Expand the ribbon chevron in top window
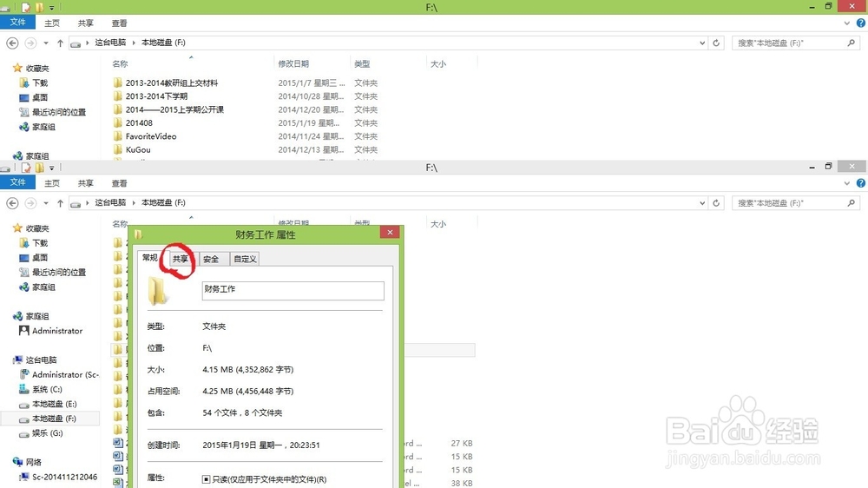This screenshot has width=868, height=488. 847,23
